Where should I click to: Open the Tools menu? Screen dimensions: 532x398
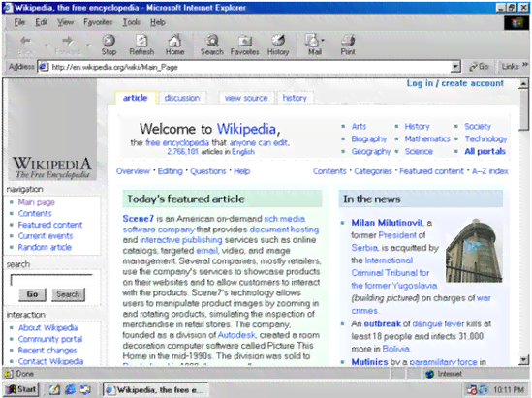click(x=131, y=22)
